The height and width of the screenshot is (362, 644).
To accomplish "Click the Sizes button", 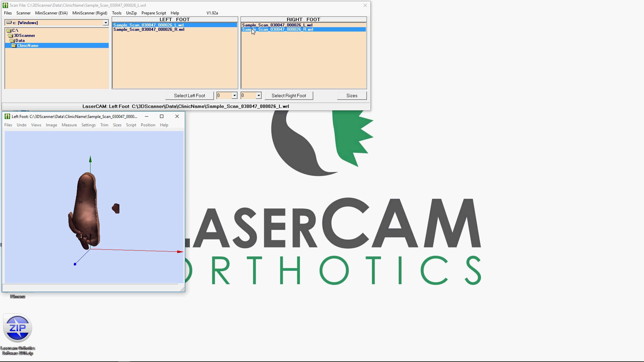I will tap(352, 96).
